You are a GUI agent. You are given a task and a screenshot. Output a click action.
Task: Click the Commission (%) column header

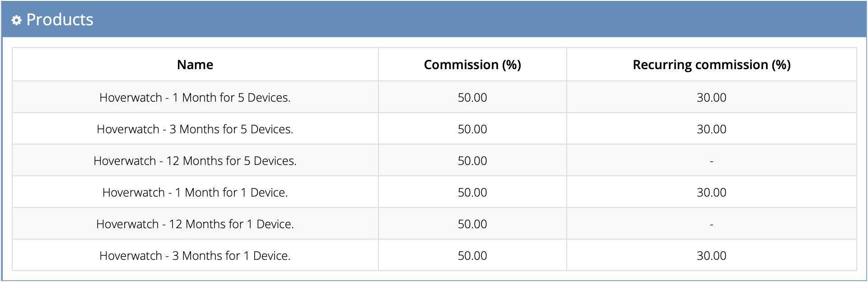[x=472, y=65]
